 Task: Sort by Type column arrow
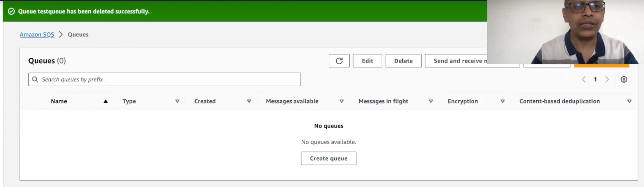[x=177, y=101]
